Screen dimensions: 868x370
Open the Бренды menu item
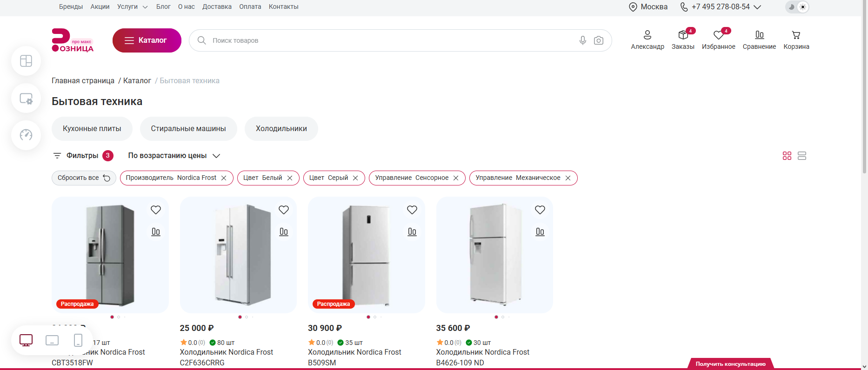point(71,7)
